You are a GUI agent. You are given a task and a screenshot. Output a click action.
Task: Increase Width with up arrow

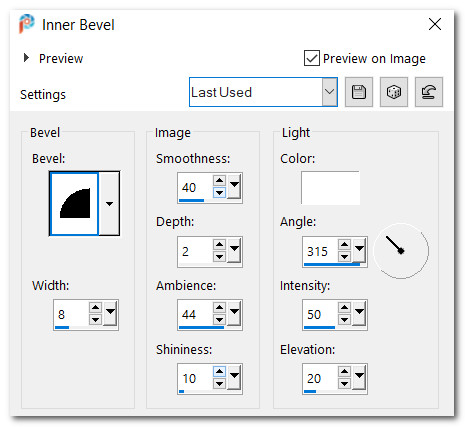coord(95,308)
